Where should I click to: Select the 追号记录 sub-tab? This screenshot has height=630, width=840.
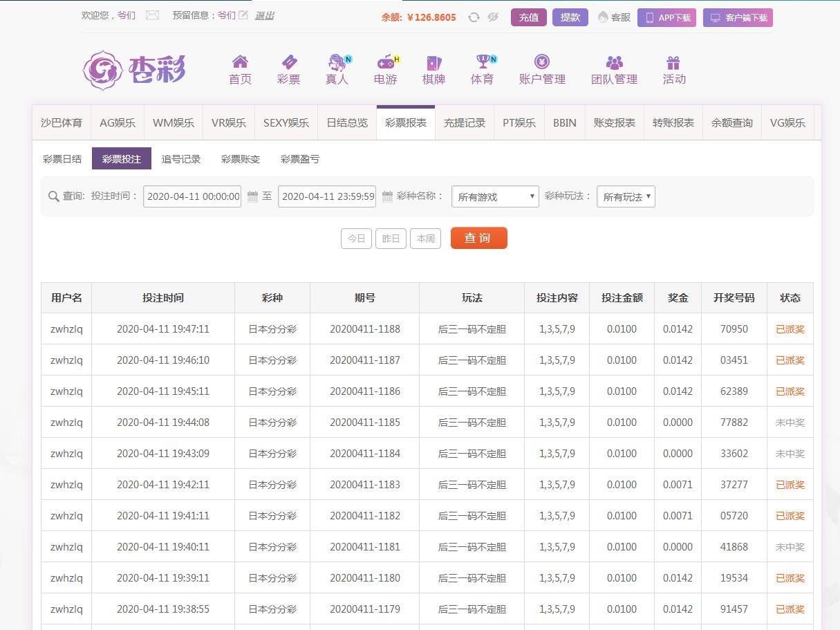[181, 159]
